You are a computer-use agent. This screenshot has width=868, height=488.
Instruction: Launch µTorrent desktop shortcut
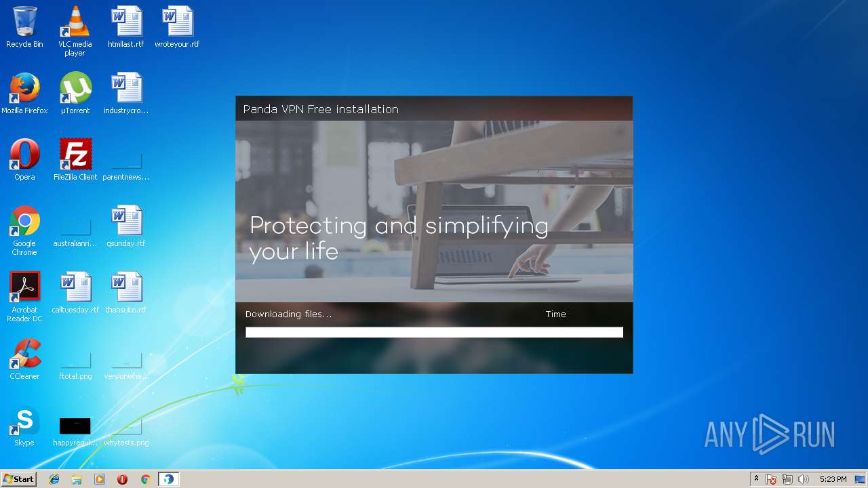point(75,94)
